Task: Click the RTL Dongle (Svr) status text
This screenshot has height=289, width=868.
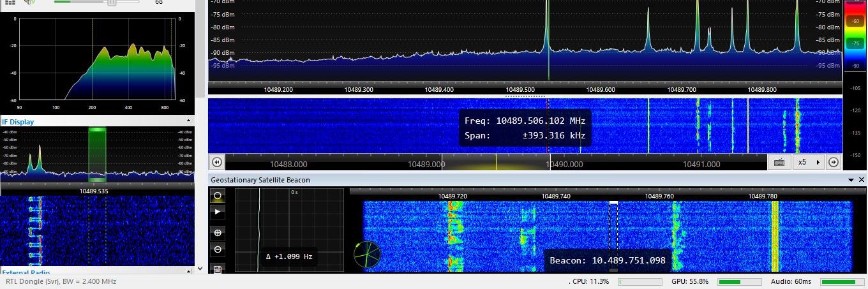Action: point(61,281)
